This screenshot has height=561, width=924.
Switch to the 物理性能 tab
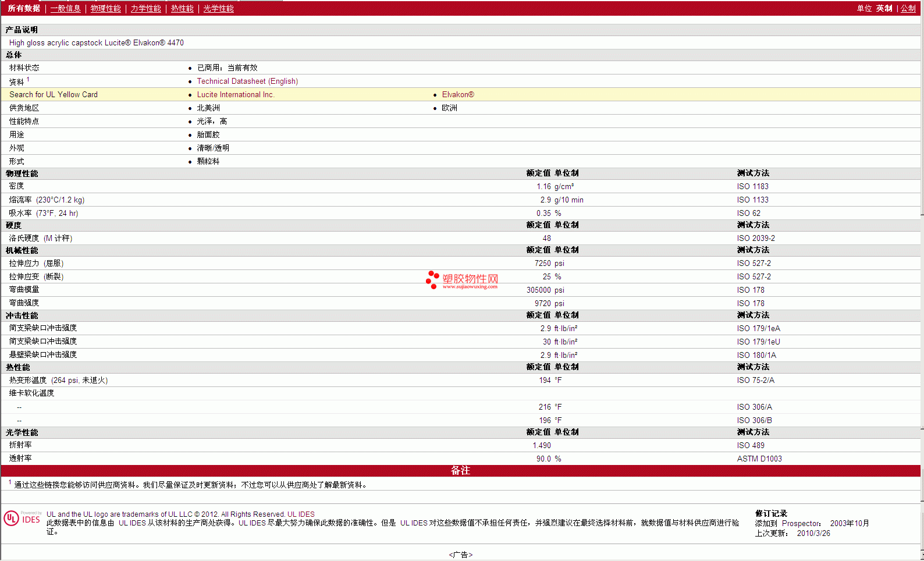tap(105, 8)
